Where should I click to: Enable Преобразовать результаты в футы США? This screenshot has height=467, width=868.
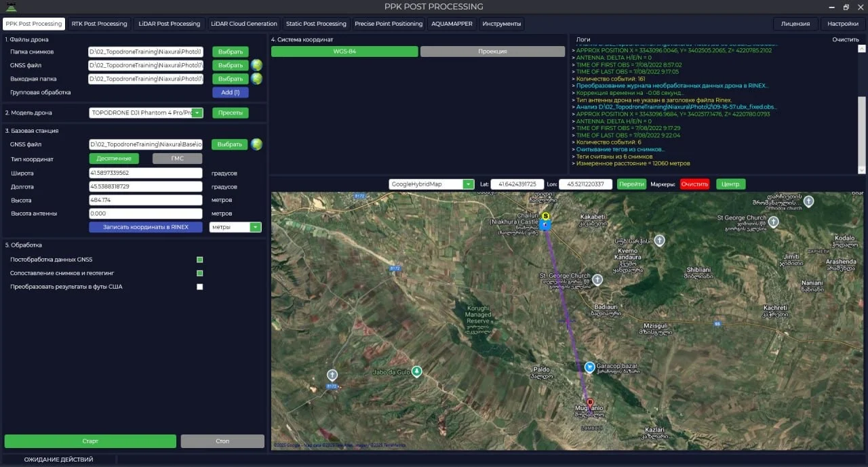(x=199, y=287)
